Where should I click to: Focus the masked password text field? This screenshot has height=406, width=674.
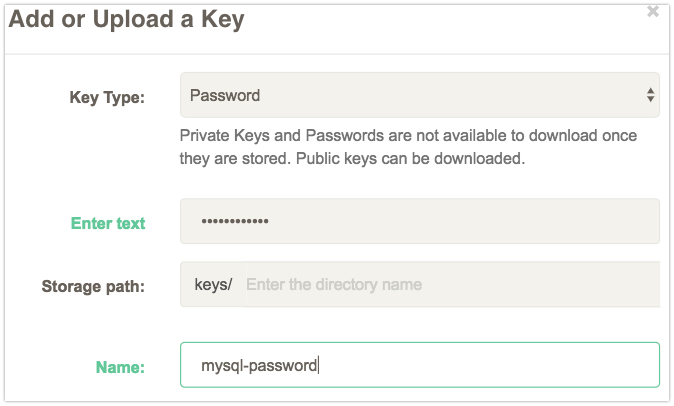[x=420, y=221]
